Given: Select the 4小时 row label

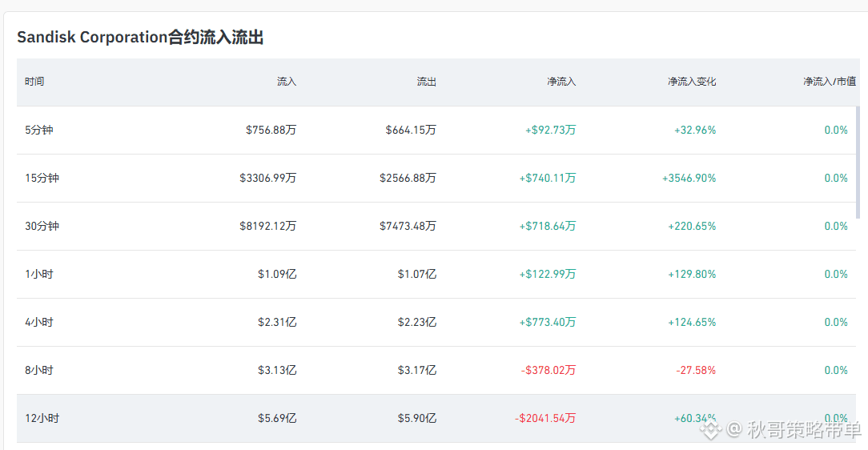Looking at the screenshot, I should pos(38,323).
